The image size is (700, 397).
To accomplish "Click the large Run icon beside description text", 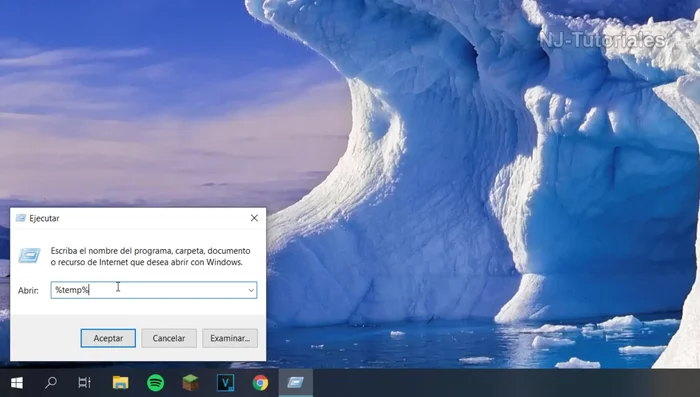I will [29, 255].
